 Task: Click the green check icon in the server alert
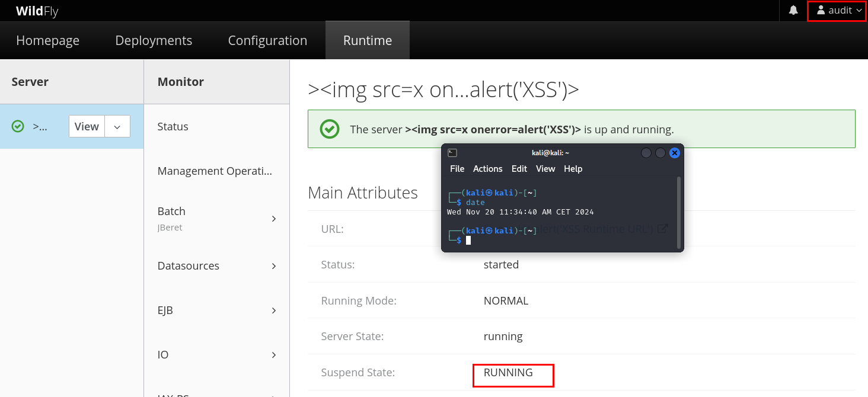click(x=330, y=129)
